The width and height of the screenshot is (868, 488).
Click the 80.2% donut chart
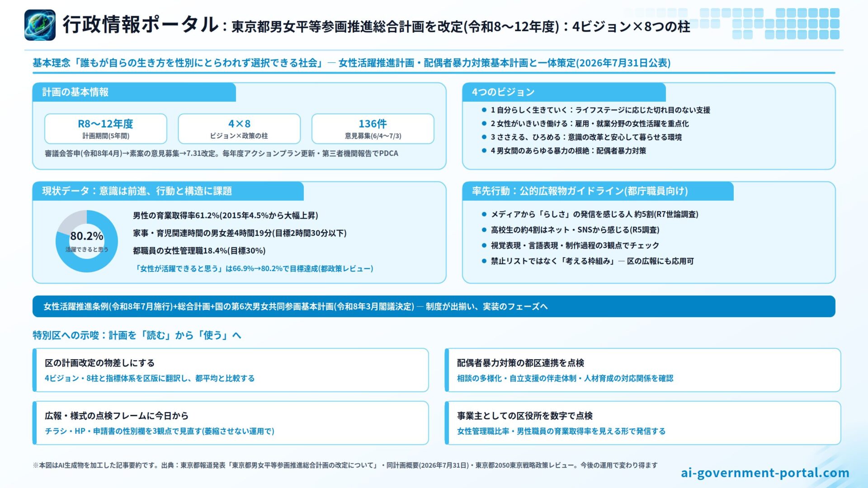[x=87, y=241]
